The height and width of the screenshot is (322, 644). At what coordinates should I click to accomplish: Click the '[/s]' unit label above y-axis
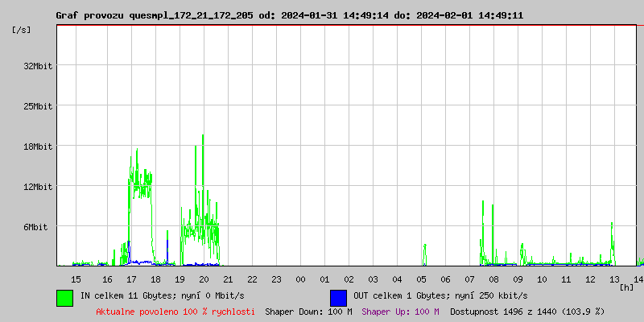[x=22, y=30]
